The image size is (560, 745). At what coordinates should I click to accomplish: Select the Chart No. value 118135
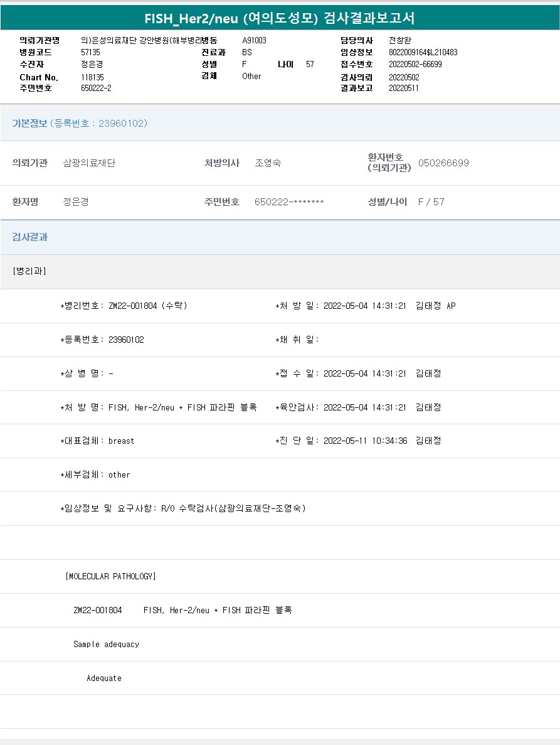(x=92, y=77)
